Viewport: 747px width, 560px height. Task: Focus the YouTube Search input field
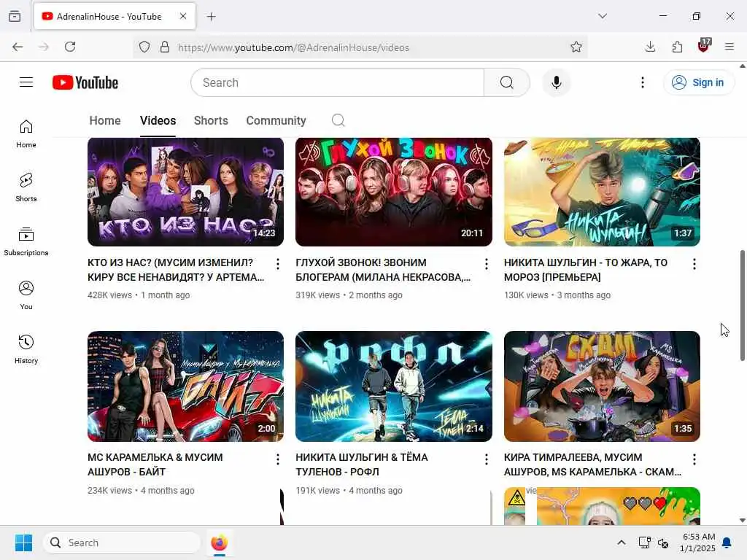tap(337, 82)
